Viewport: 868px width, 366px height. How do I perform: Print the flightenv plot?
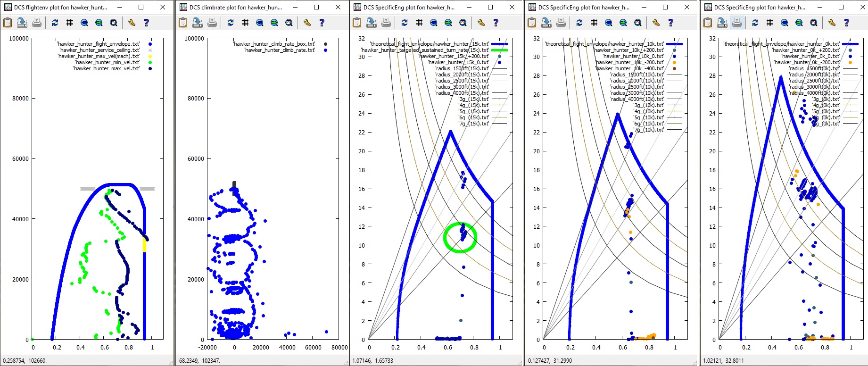click(37, 23)
